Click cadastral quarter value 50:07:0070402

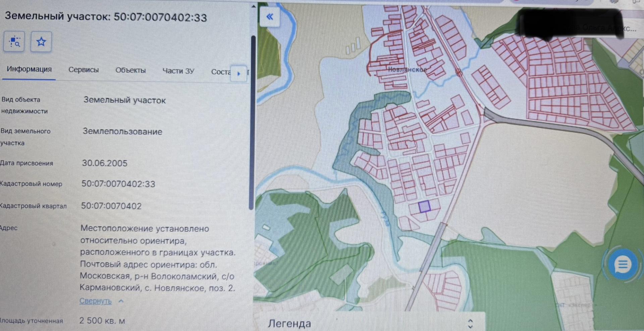click(111, 206)
